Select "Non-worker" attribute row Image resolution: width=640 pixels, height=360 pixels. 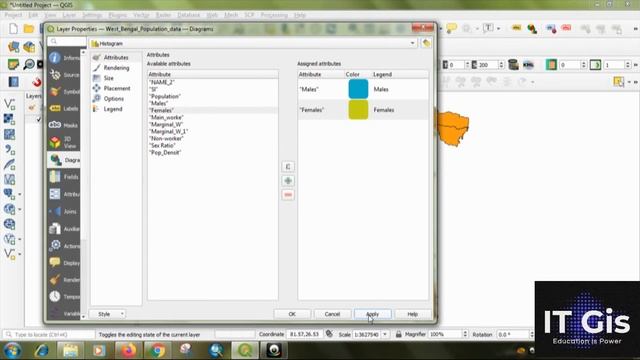(213, 138)
